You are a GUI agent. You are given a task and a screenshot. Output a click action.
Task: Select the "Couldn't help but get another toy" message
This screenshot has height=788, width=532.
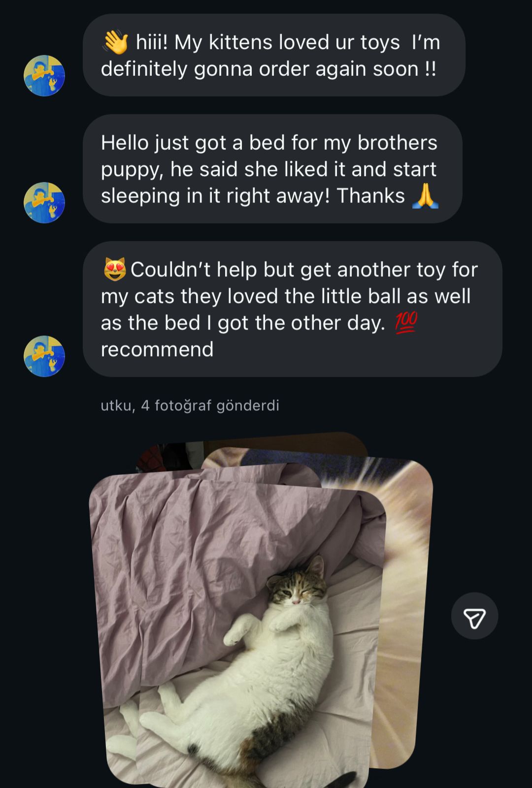click(292, 309)
